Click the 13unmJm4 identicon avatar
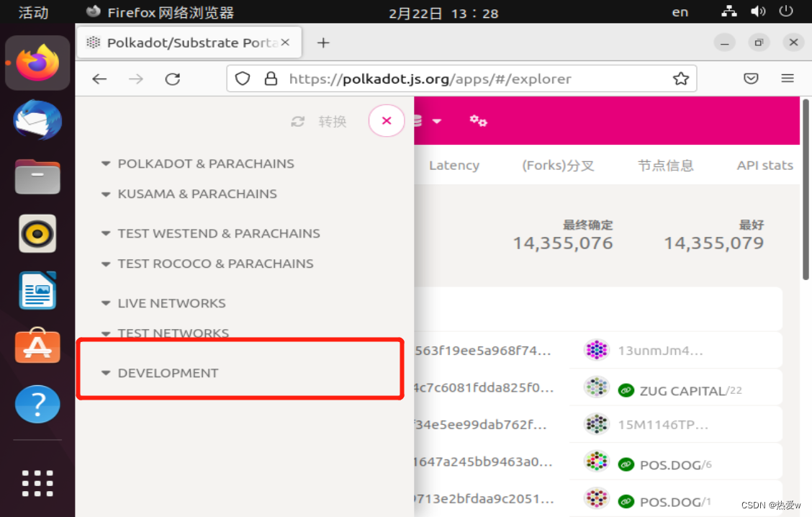 597,350
